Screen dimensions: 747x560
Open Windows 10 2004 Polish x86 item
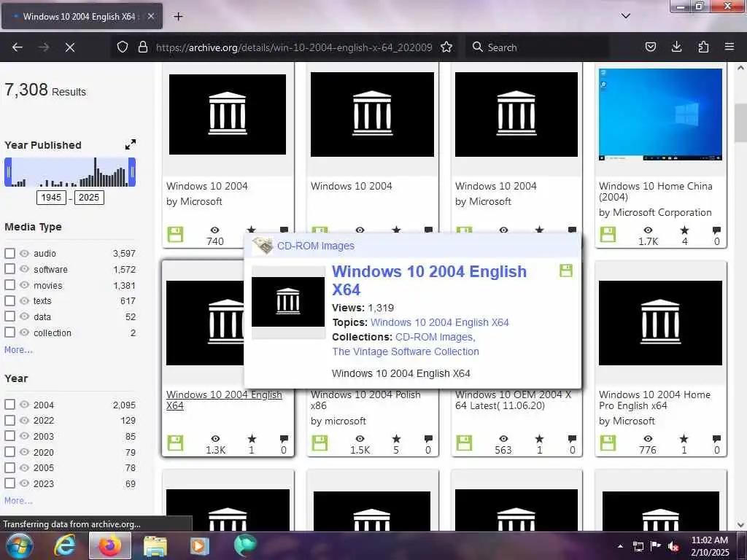(x=365, y=400)
